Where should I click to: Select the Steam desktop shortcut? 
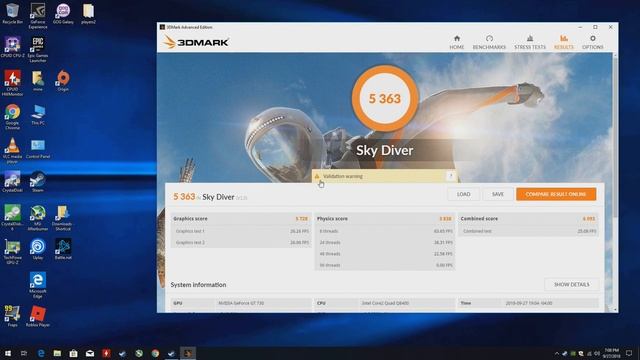pyautogui.click(x=38, y=182)
